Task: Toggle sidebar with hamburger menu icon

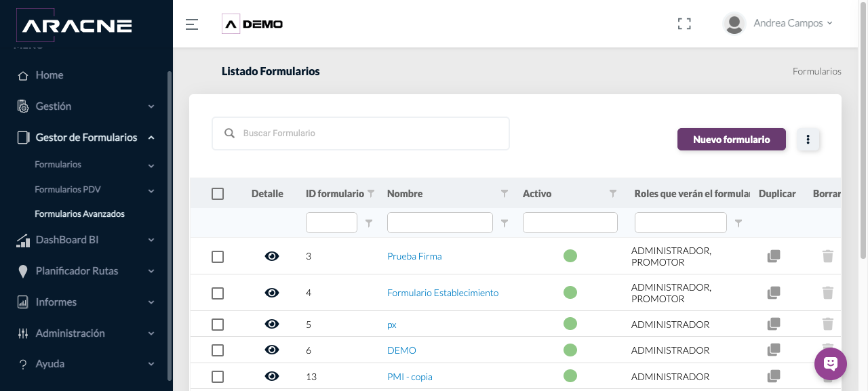Action: tap(192, 24)
